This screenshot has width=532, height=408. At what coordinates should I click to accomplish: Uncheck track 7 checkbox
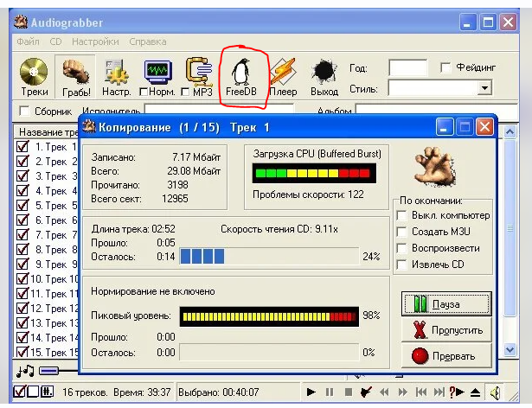(x=22, y=235)
